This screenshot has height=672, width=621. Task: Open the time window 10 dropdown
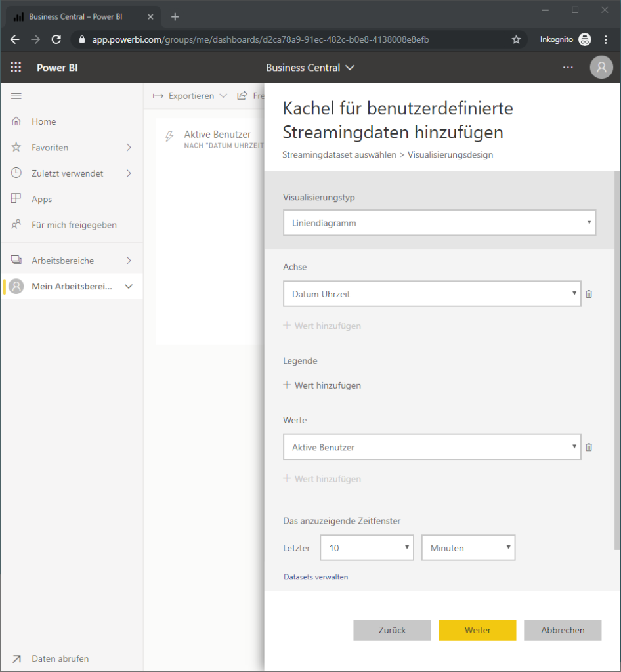367,548
